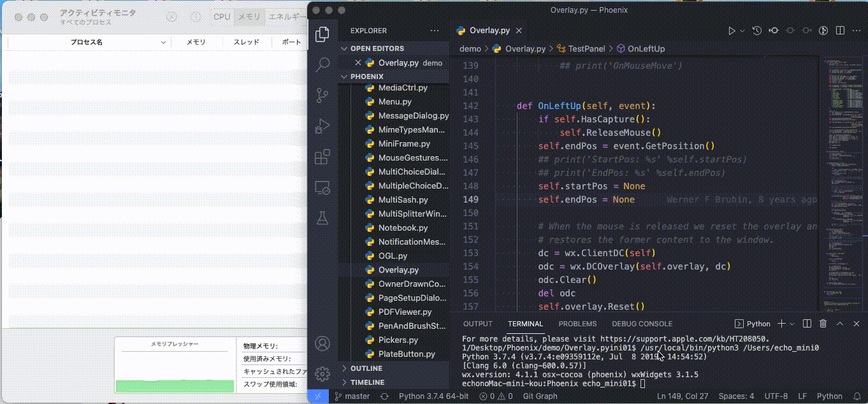The image size is (868, 404).
Task: Kill the terminal with the trash icon
Action: 823,324
